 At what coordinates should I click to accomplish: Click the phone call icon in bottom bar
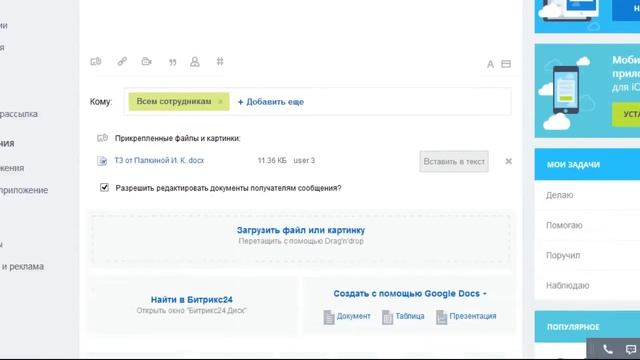(608, 349)
